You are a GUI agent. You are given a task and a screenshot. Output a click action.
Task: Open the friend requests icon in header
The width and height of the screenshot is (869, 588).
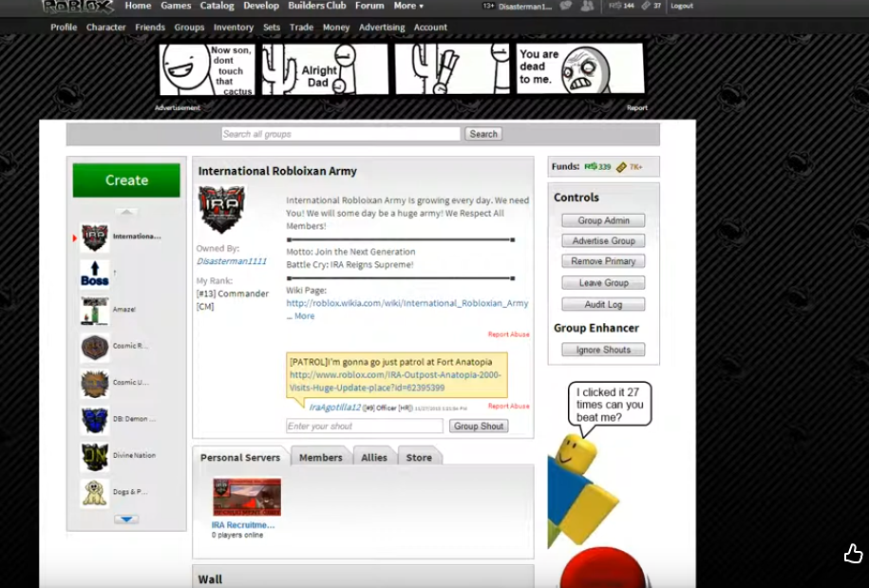point(588,6)
